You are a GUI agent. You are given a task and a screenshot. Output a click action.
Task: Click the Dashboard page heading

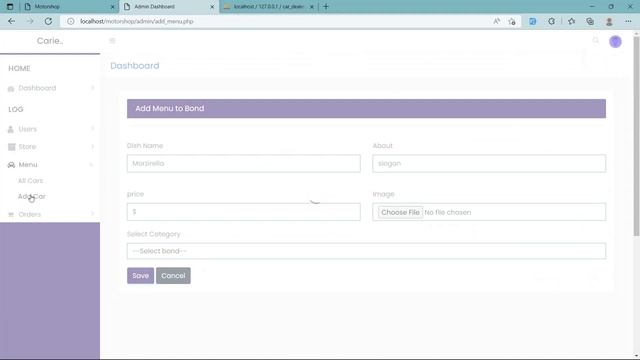(x=135, y=66)
